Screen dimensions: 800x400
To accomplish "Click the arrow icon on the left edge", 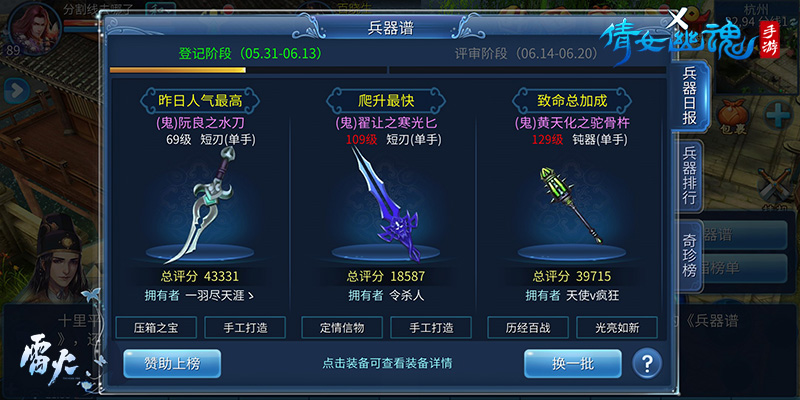I will (16, 91).
